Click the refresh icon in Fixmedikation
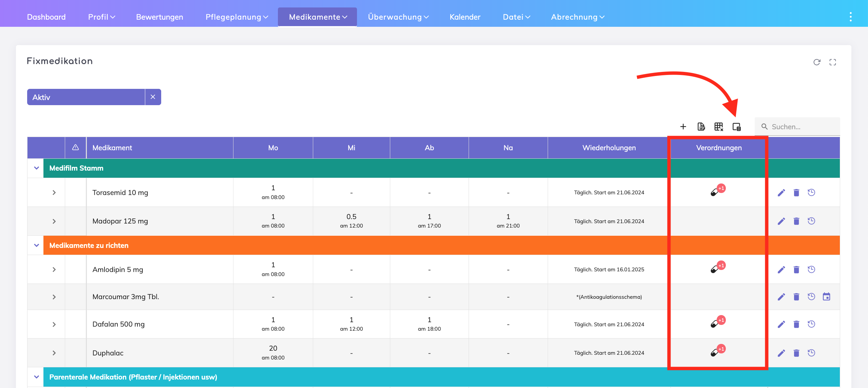Image resolution: width=868 pixels, height=388 pixels. (817, 62)
